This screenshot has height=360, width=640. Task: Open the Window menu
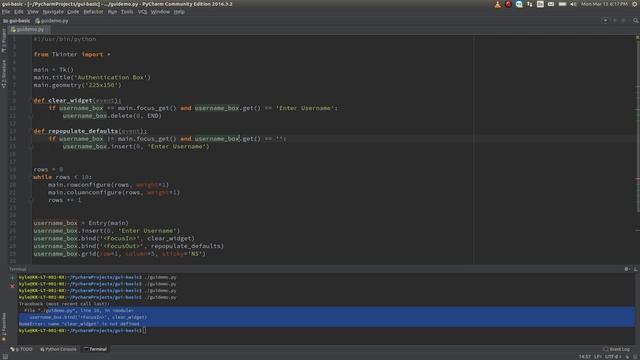tap(160, 12)
